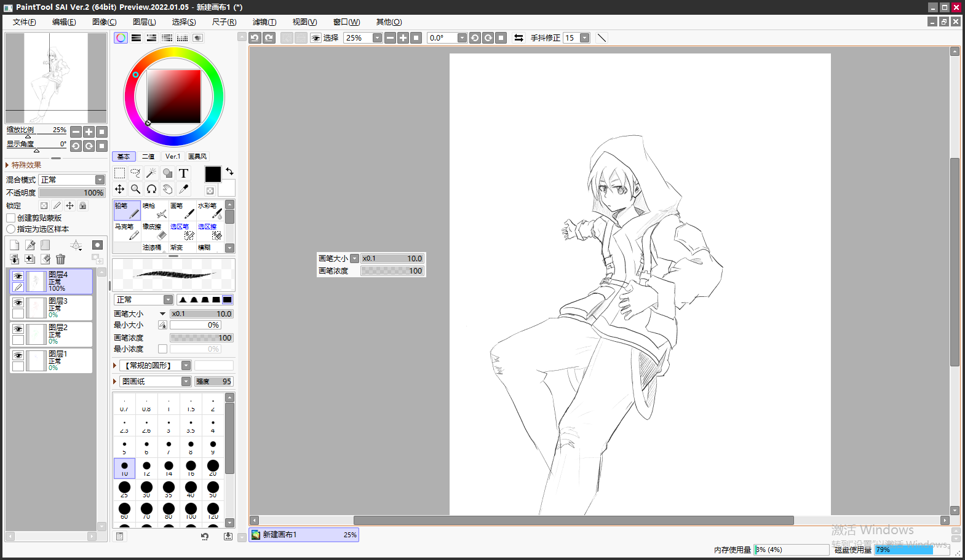Select brush size preset 20
Screen dimensions: 965x560
(213, 468)
